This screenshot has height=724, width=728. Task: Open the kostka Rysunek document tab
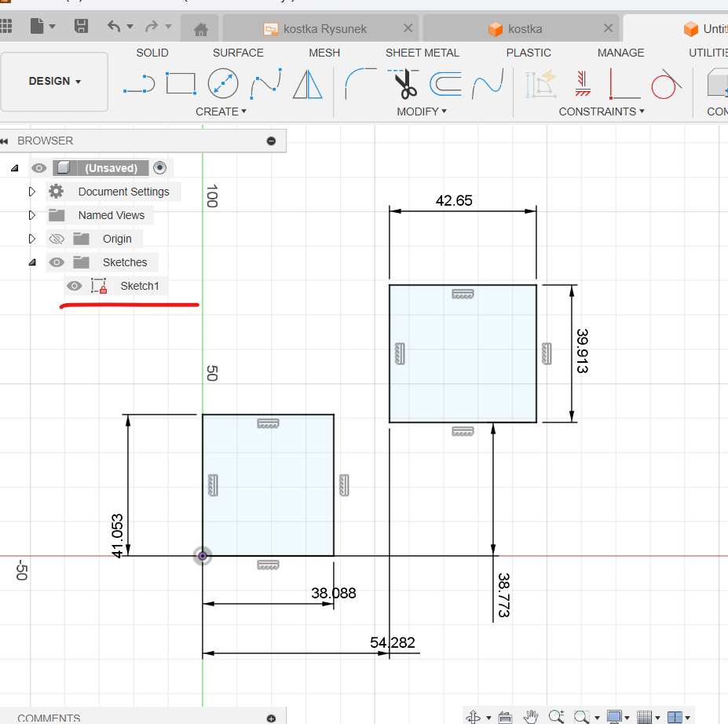321,29
